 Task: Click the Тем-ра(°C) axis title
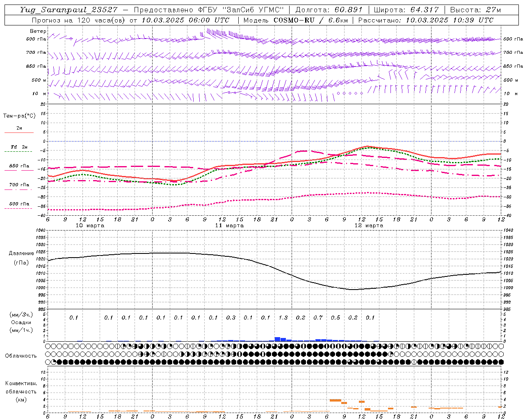point(19,116)
